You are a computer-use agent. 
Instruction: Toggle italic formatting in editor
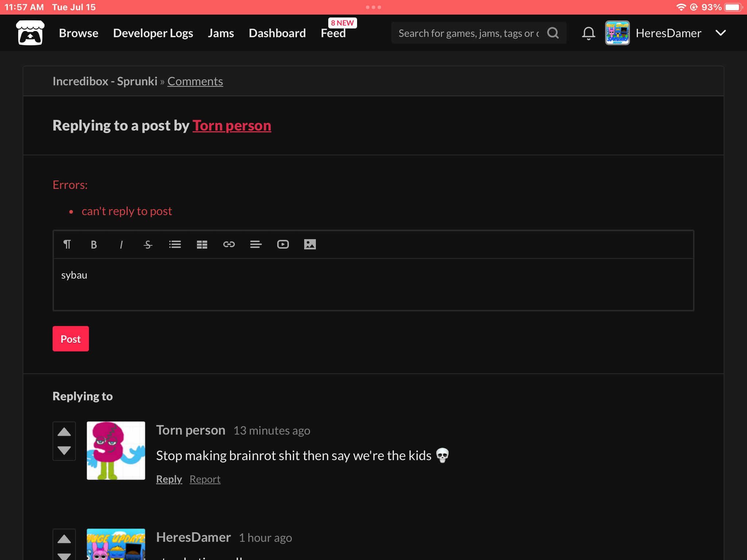tap(121, 244)
